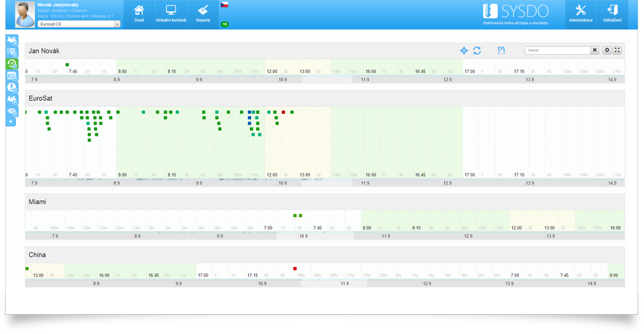644x334 pixels.
Task: Open timeline settings gear button
Action: (x=607, y=50)
